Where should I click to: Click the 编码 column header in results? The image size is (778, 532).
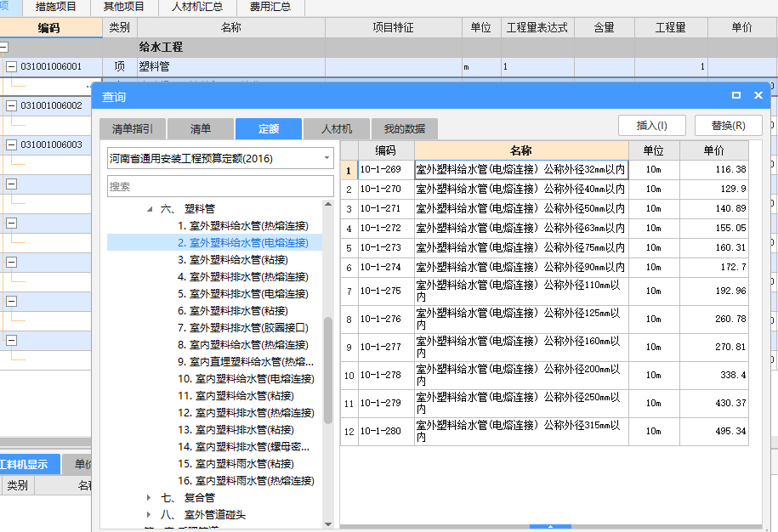pos(385,150)
